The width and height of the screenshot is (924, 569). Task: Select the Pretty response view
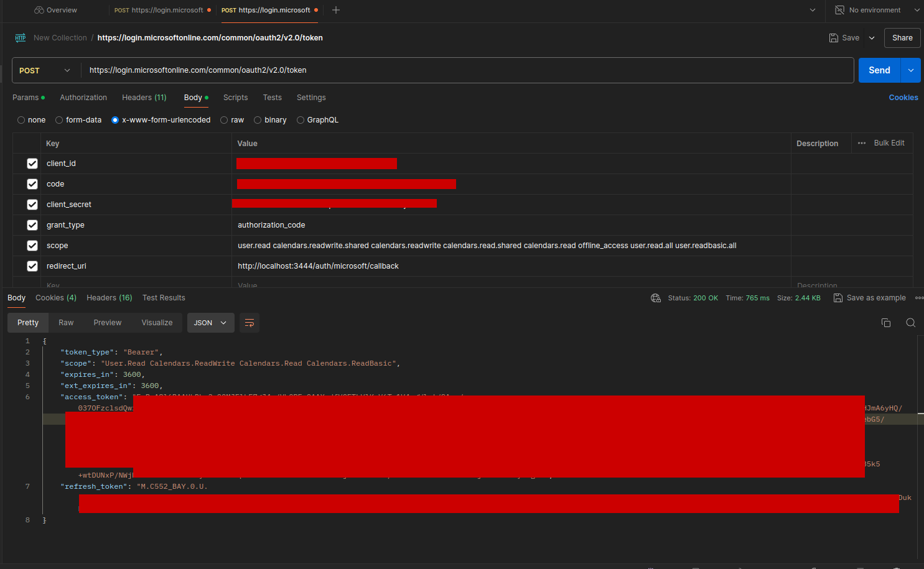click(x=28, y=323)
